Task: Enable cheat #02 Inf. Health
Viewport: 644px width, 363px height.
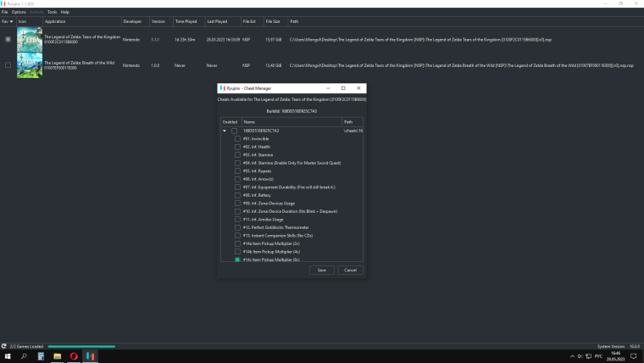Action: 237,147
